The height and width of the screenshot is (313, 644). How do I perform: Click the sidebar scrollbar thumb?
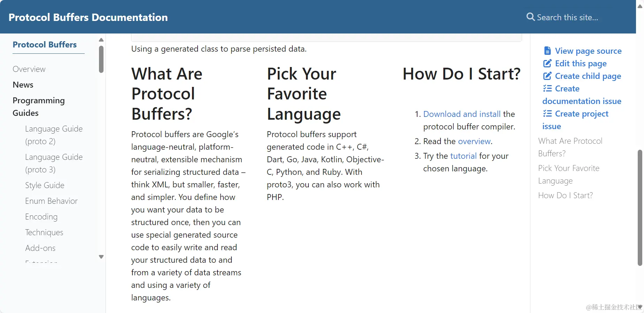coord(101,59)
